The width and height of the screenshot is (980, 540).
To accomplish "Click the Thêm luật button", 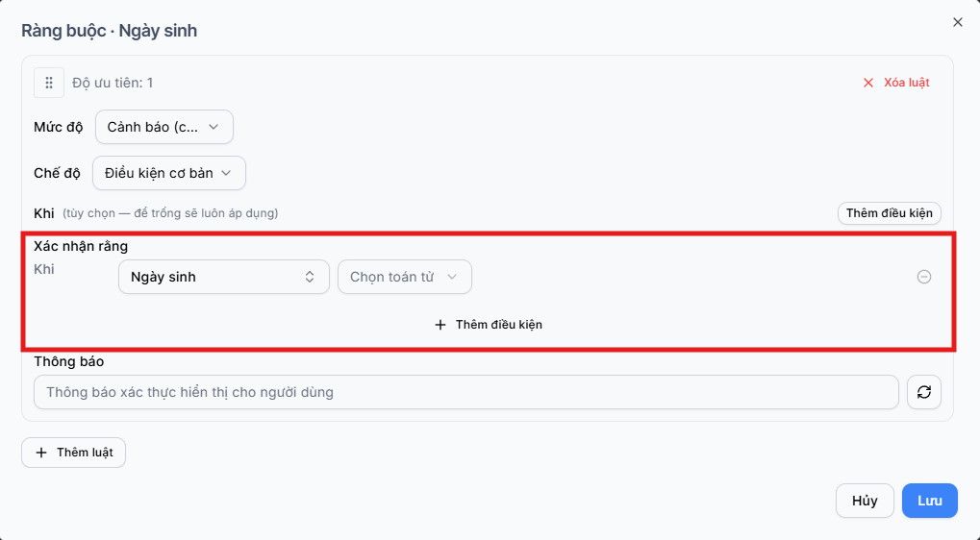I will tap(74, 453).
